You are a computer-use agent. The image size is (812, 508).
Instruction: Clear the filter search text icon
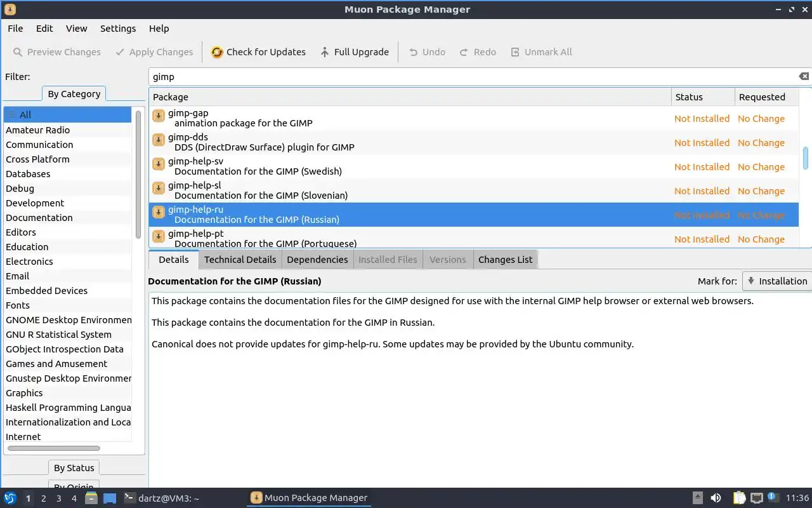pyautogui.click(x=804, y=76)
